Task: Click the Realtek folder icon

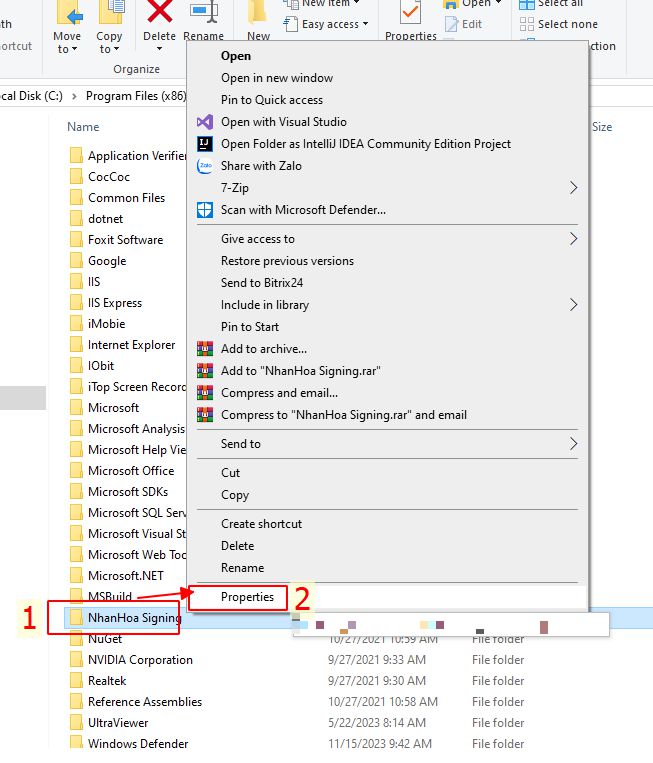Action: [76, 680]
